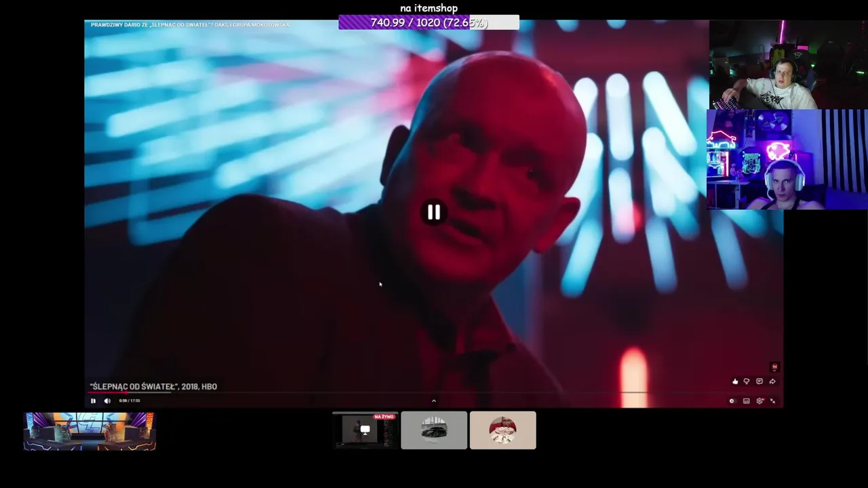
Task: Toggle the autoplay switch
Action: (x=732, y=401)
